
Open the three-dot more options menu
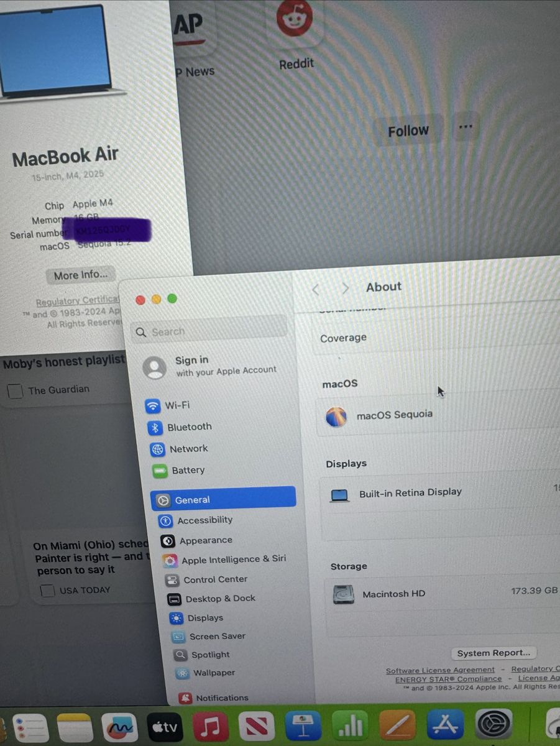tap(466, 127)
